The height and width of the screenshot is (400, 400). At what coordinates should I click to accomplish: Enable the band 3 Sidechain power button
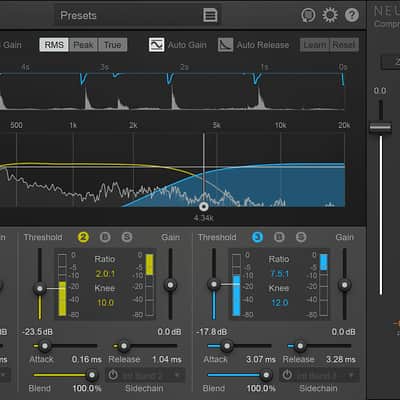pos(287,375)
